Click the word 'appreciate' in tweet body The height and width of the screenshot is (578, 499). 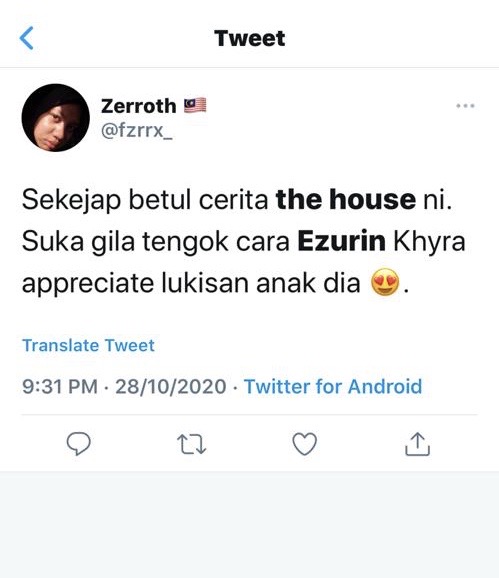pos(88,283)
